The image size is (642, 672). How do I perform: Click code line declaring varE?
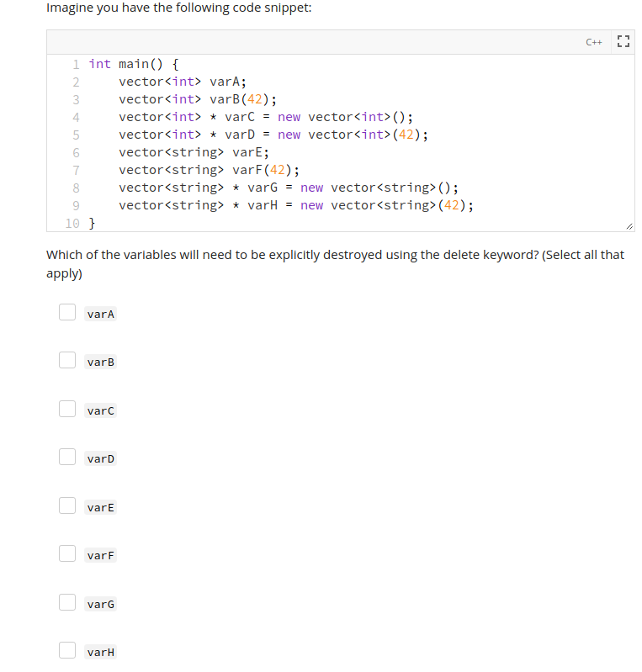tap(194, 152)
